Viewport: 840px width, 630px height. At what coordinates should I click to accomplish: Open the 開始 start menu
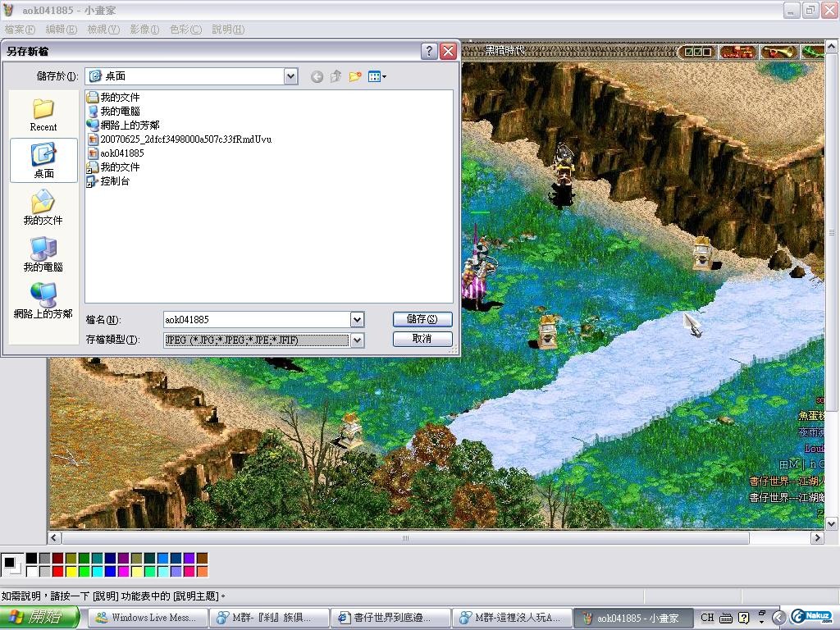(40, 617)
